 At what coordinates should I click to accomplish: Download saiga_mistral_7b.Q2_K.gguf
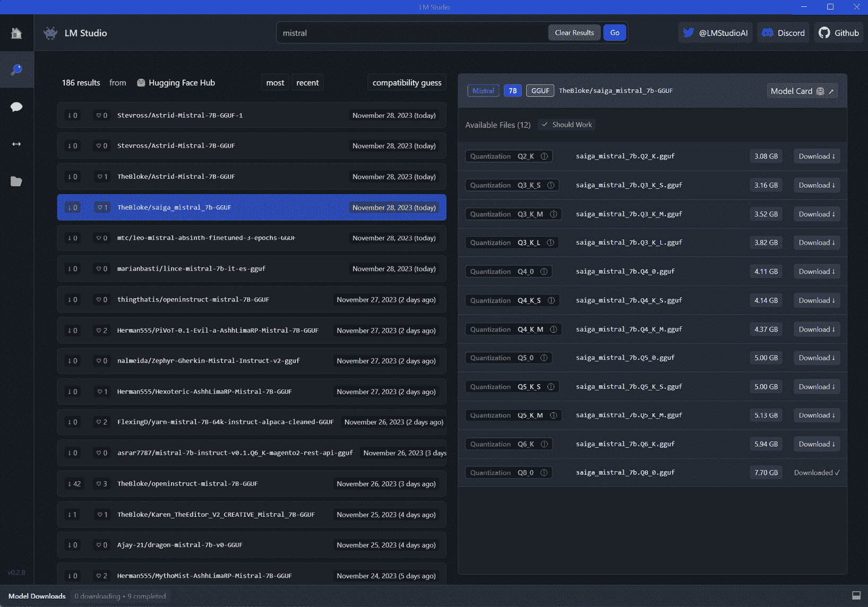pos(817,157)
